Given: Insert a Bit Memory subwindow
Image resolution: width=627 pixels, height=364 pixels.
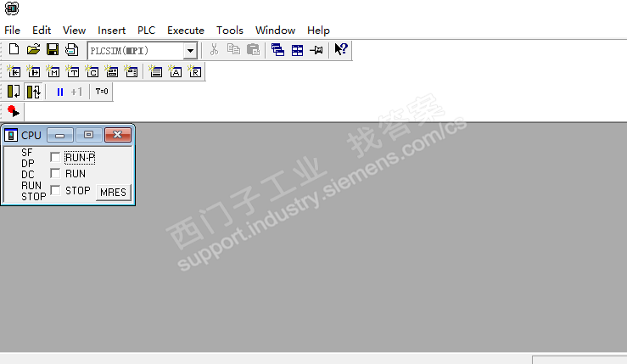Looking at the screenshot, I should pos(53,71).
